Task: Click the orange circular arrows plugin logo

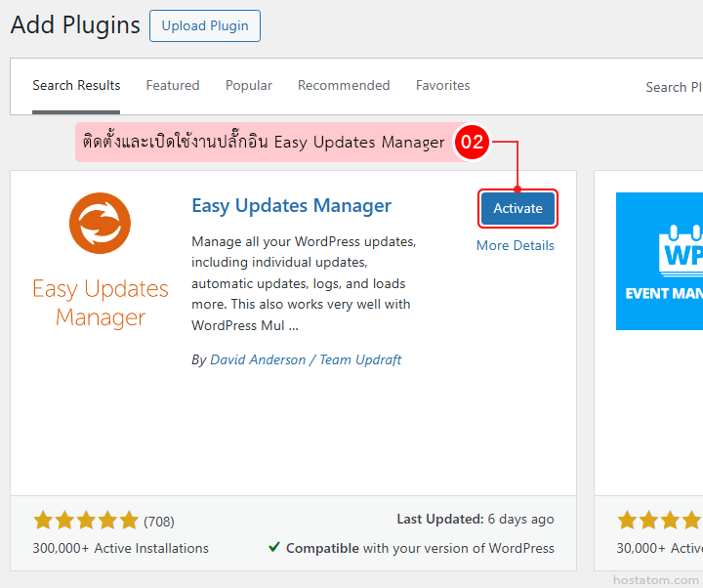Action: pos(100,224)
